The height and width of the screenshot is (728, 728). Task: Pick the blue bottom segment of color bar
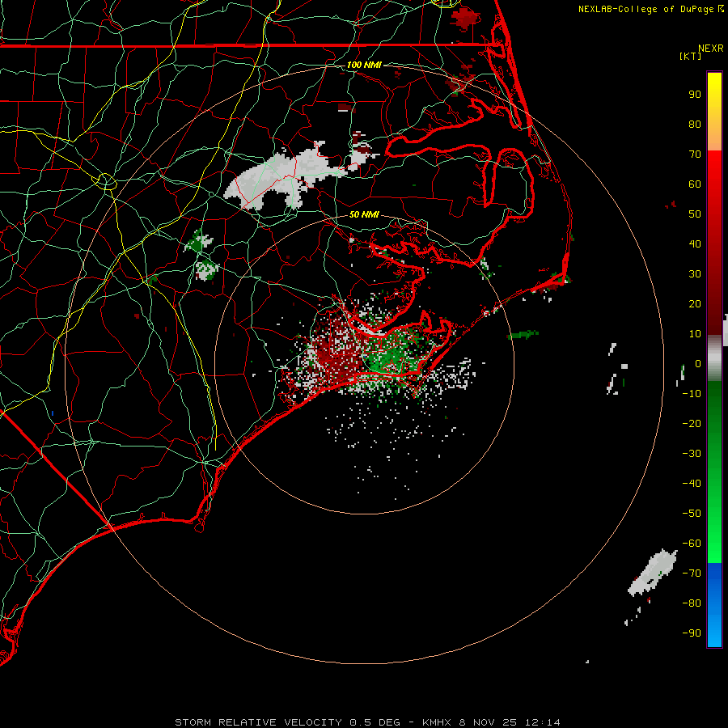[x=714, y=605]
